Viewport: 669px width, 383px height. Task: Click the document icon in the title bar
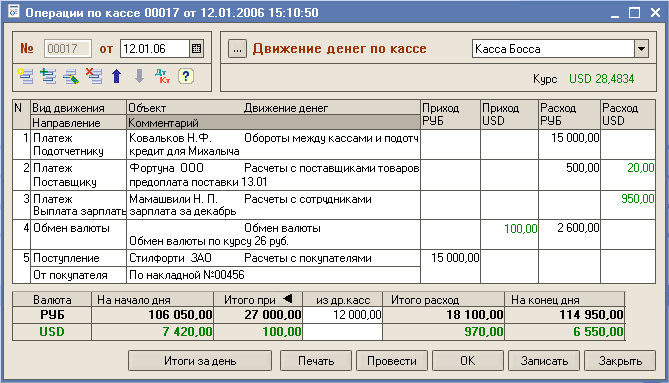coord(14,11)
